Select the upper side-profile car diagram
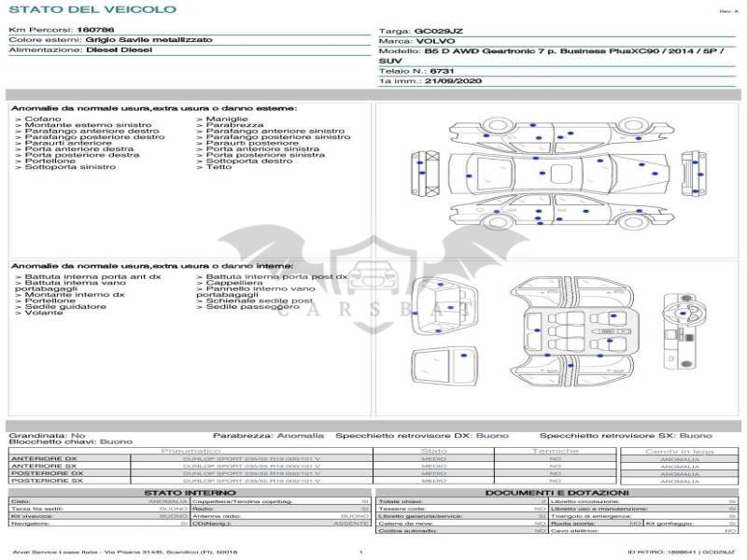Screen dimensions: 747x560 click(x=560, y=136)
